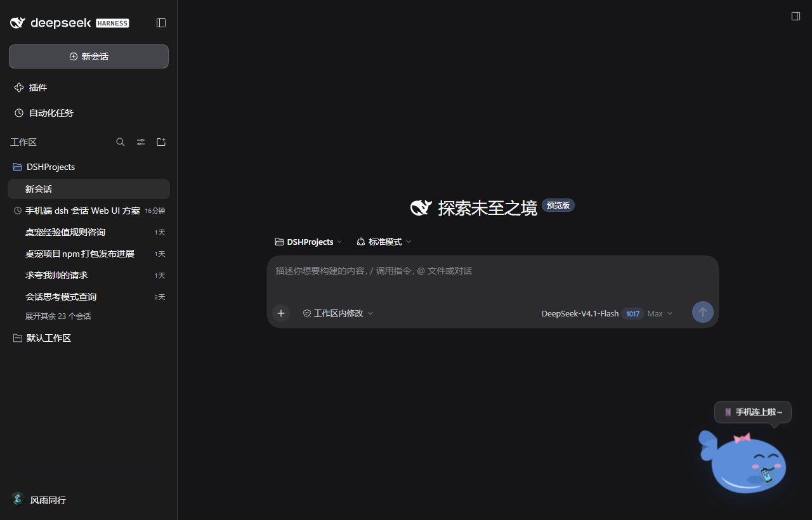
Task: Start a 新会话 from top button
Action: click(89, 56)
